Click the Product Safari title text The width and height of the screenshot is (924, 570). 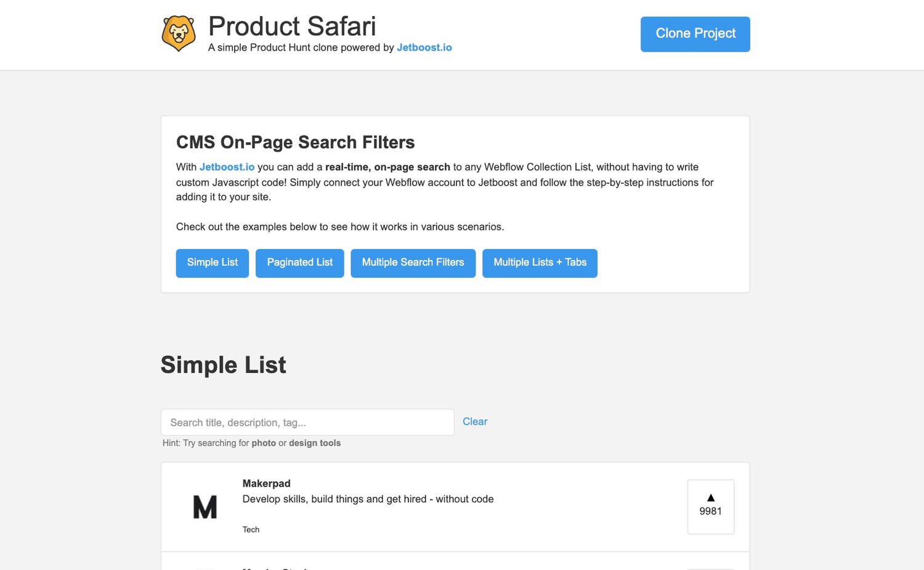292,26
